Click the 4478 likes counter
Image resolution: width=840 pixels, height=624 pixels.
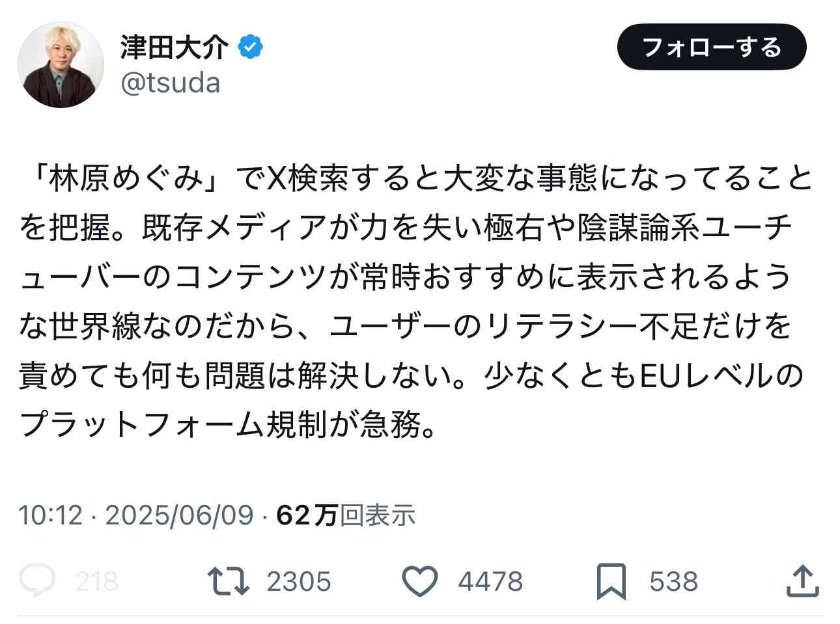[x=490, y=580]
